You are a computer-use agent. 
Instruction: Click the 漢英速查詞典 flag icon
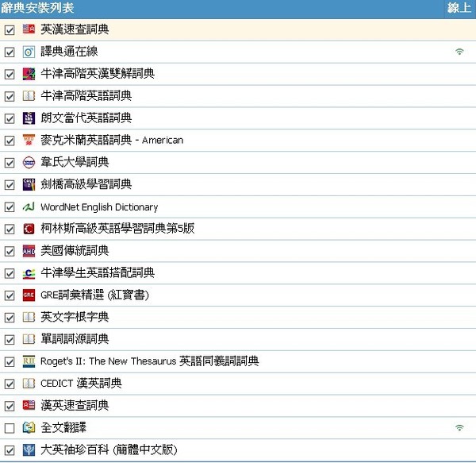(x=29, y=405)
